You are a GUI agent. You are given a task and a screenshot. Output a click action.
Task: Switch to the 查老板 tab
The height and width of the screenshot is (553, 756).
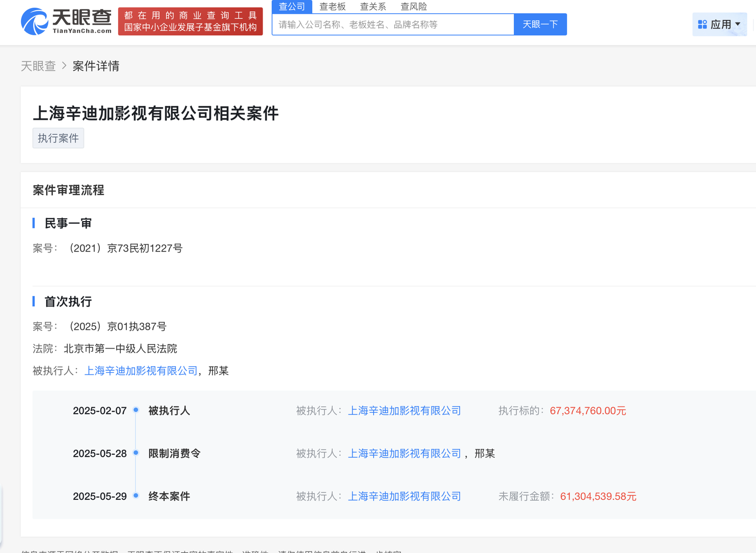tap(332, 7)
